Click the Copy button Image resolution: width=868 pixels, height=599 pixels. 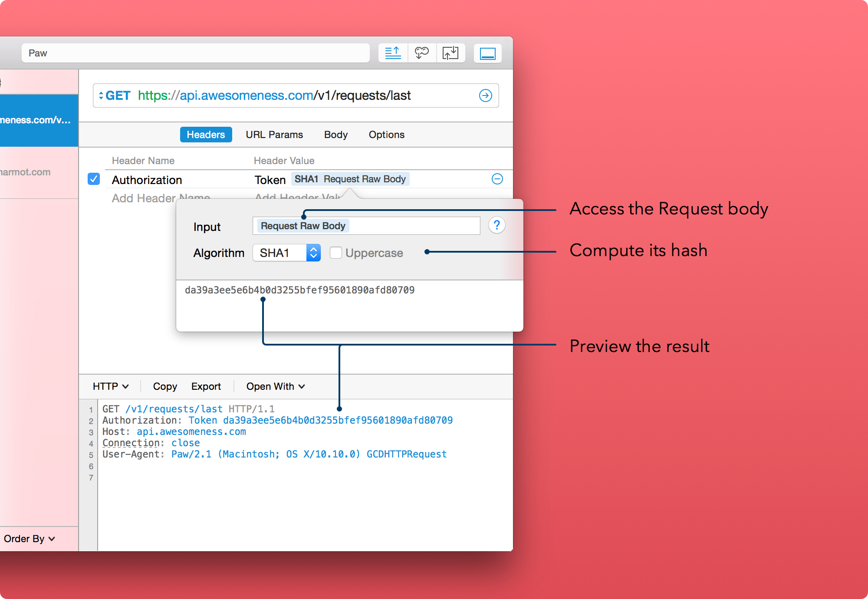(165, 386)
